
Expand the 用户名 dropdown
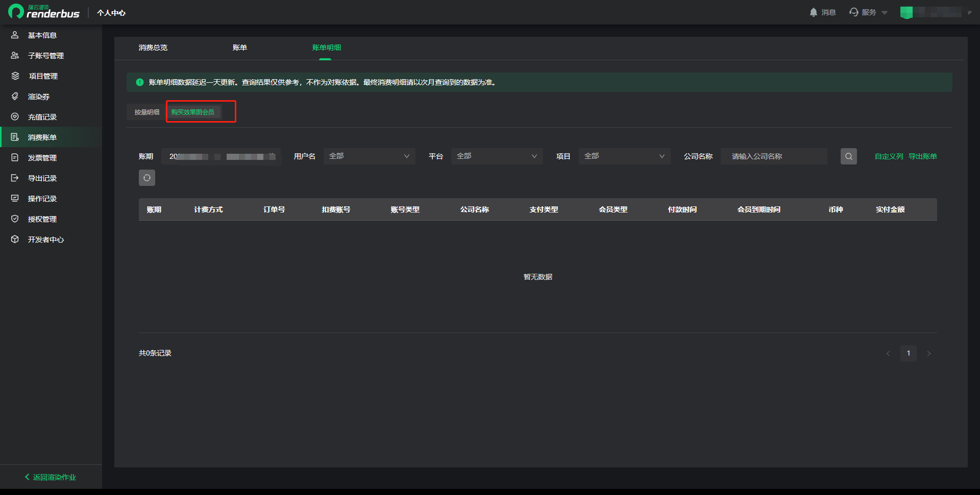click(x=369, y=156)
